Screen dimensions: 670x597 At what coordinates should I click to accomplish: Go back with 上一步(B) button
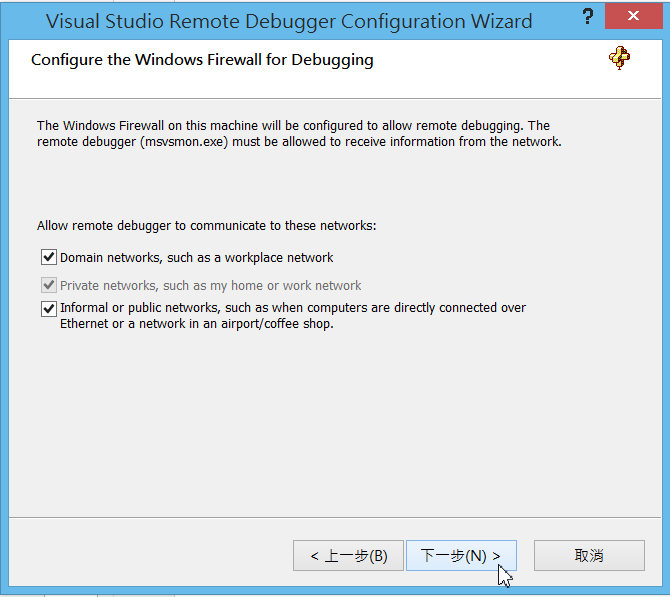point(348,556)
